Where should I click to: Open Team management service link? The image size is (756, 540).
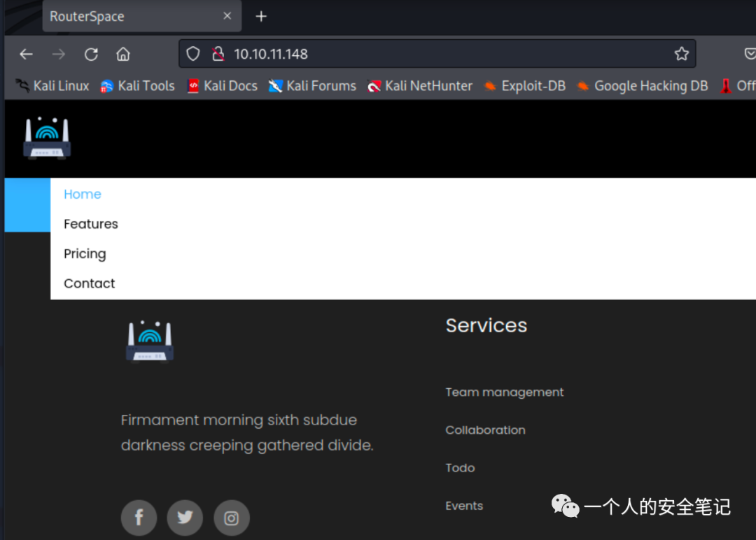[504, 392]
